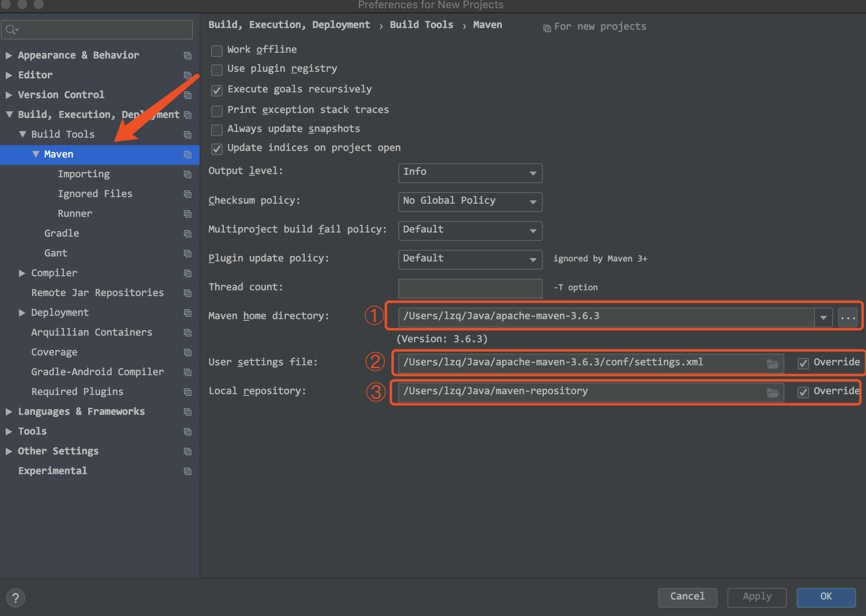Click folder icon in User settings file field
This screenshot has height=616, width=866.
pyautogui.click(x=772, y=363)
